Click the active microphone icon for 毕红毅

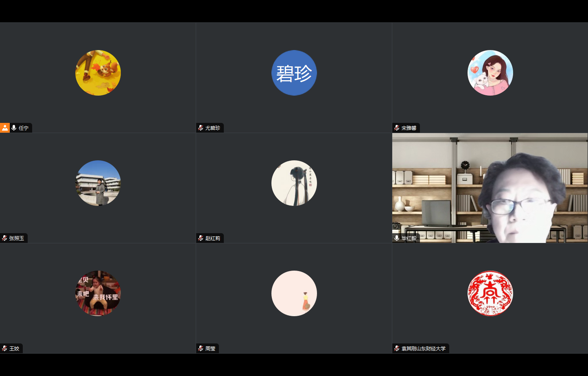click(x=397, y=238)
